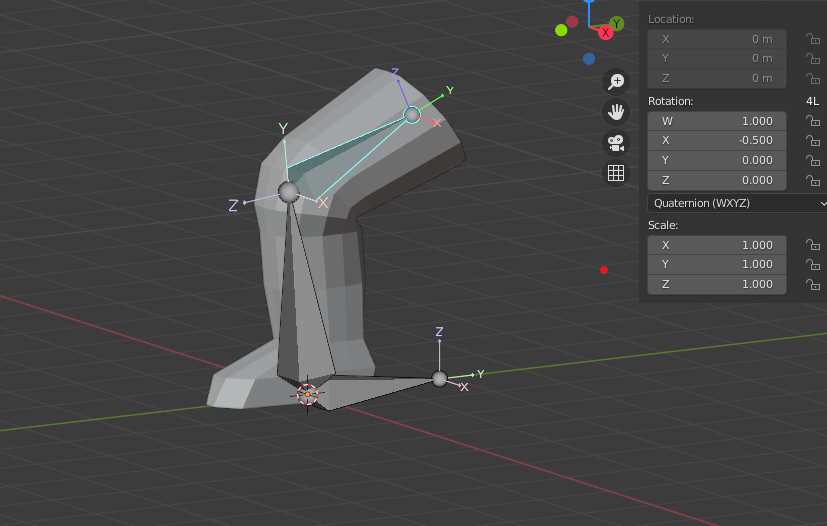Click the Scale: label text

point(663,225)
